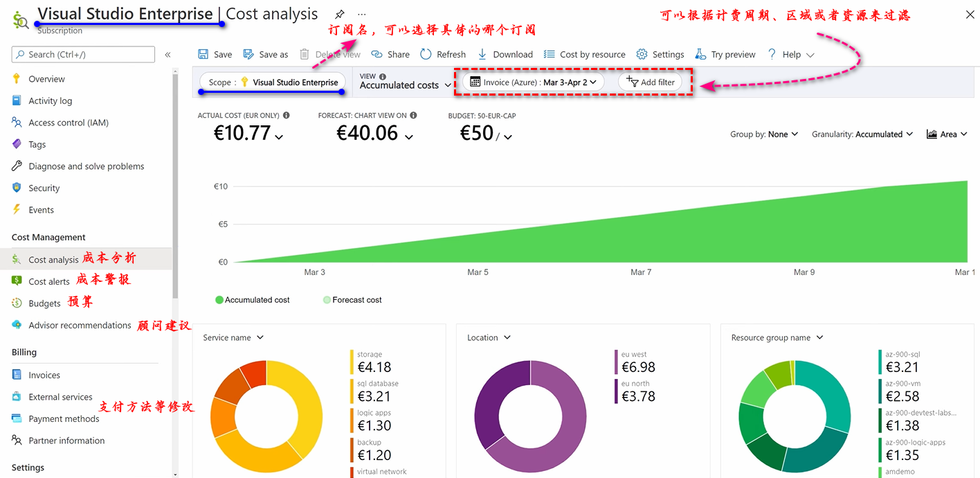Click the storage €4.18 yellow swatch
The height and width of the screenshot is (478, 980).
click(x=352, y=362)
